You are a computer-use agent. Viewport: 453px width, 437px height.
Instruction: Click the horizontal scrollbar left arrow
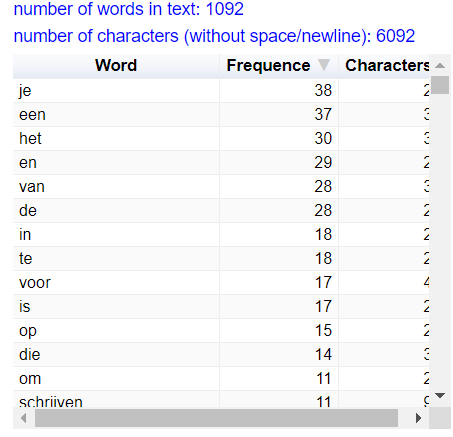point(24,418)
